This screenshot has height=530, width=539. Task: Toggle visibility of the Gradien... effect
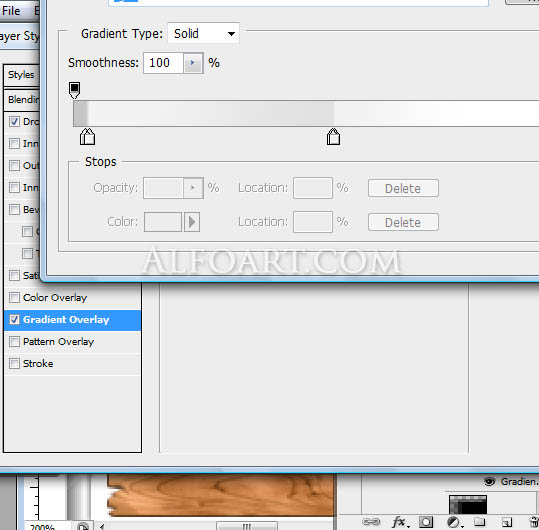click(489, 482)
